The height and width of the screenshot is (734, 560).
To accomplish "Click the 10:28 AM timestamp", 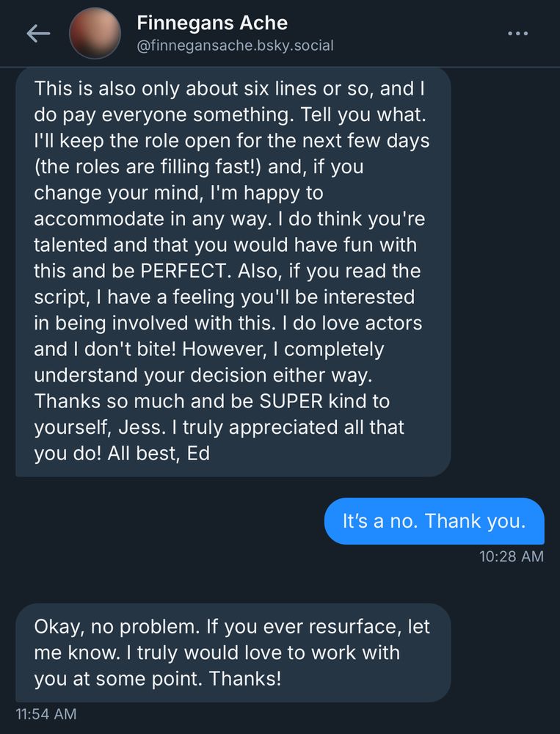I will (511, 556).
